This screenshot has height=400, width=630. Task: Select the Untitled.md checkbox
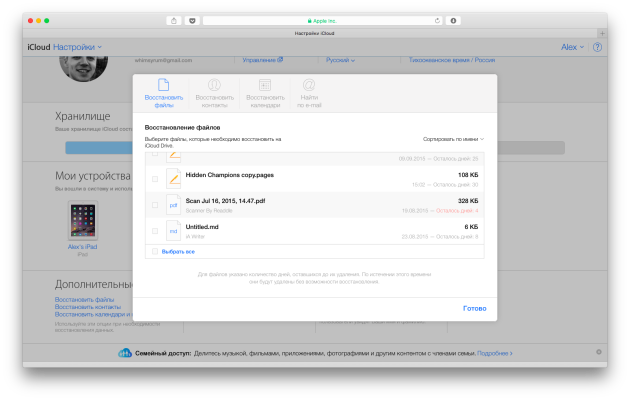coord(154,231)
